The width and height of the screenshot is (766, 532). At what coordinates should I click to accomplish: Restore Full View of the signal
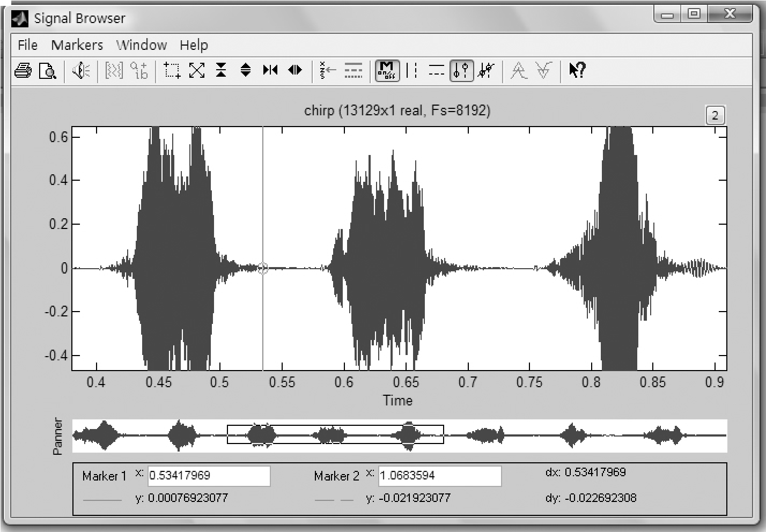[x=197, y=70]
